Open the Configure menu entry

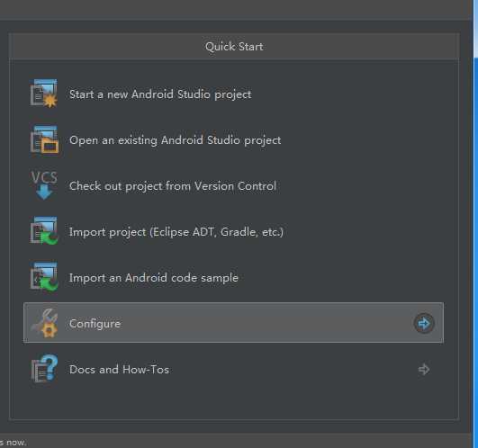coord(95,324)
